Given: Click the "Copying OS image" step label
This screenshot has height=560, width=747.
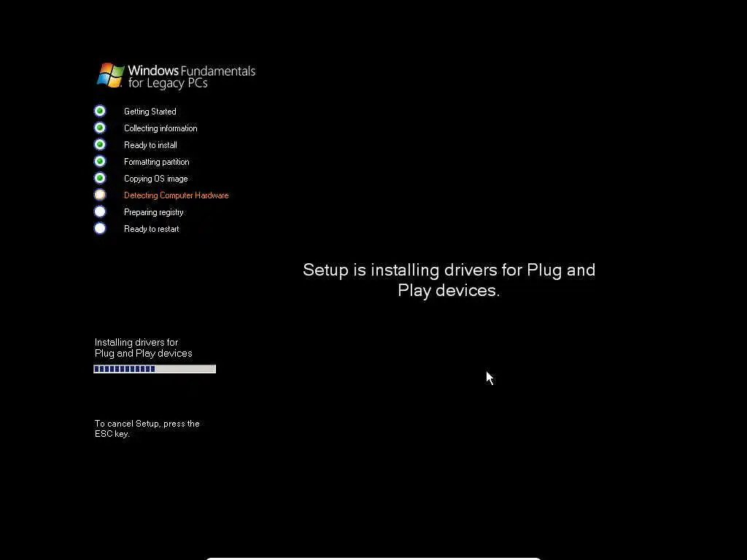Looking at the screenshot, I should (156, 179).
